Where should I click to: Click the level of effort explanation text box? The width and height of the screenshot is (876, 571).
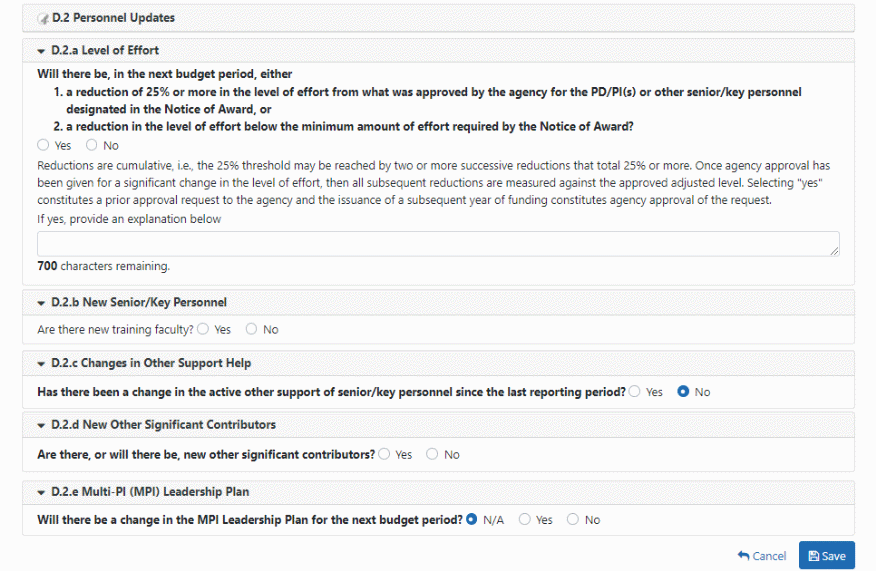(x=438, y=244)
